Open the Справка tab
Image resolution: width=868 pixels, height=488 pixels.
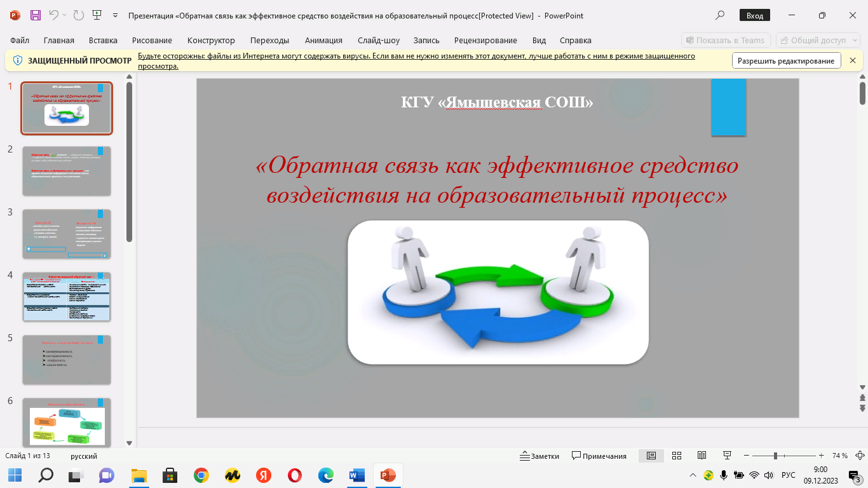[576, 40]
